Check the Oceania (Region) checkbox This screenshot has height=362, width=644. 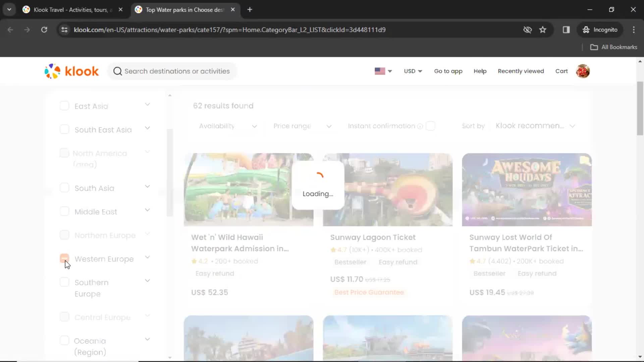[64, 340]
